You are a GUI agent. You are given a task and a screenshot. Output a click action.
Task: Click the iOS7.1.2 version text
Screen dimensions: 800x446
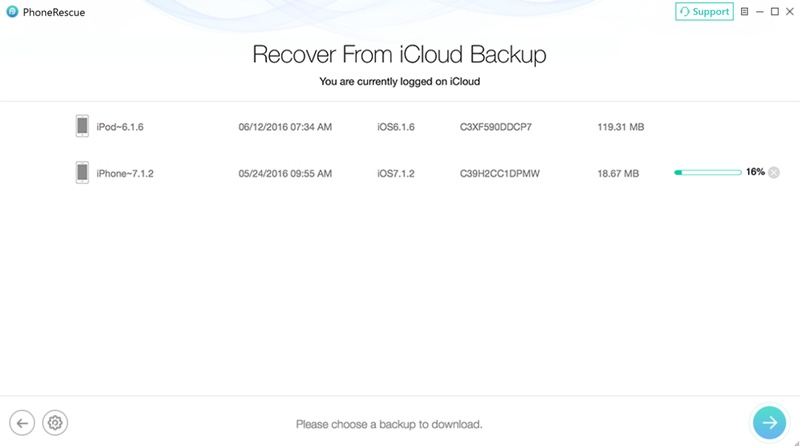coord(396,174)
